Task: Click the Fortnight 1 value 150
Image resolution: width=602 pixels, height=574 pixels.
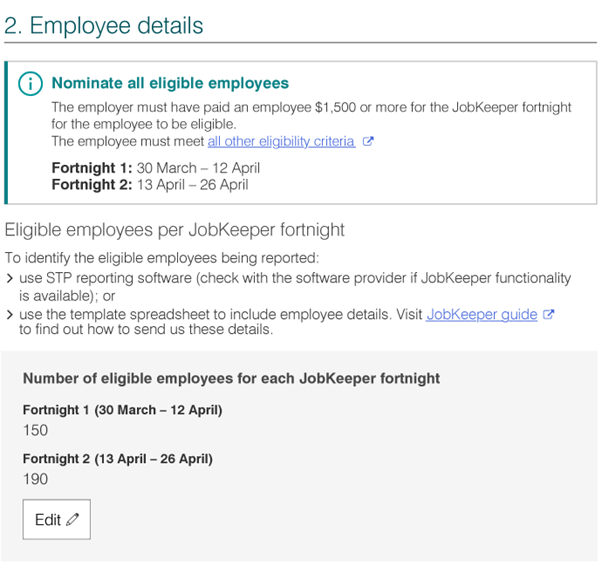Action: [x=35, y=431]
